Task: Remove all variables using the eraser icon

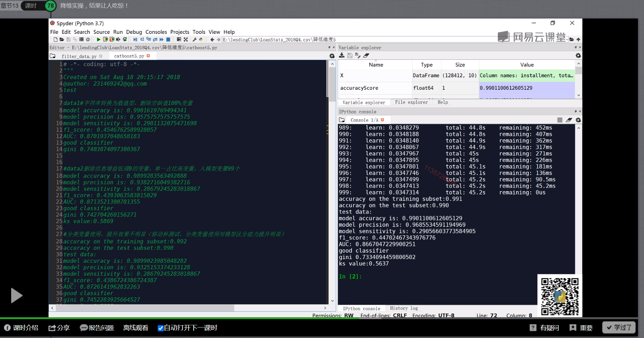Action: tap(366, 55)
